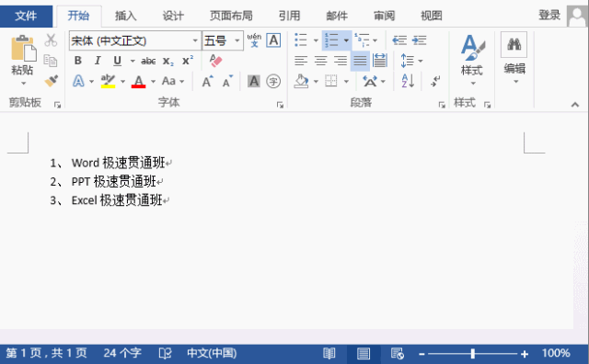Open paragraph dialog launcher in 段落 group

pos(442,105)
